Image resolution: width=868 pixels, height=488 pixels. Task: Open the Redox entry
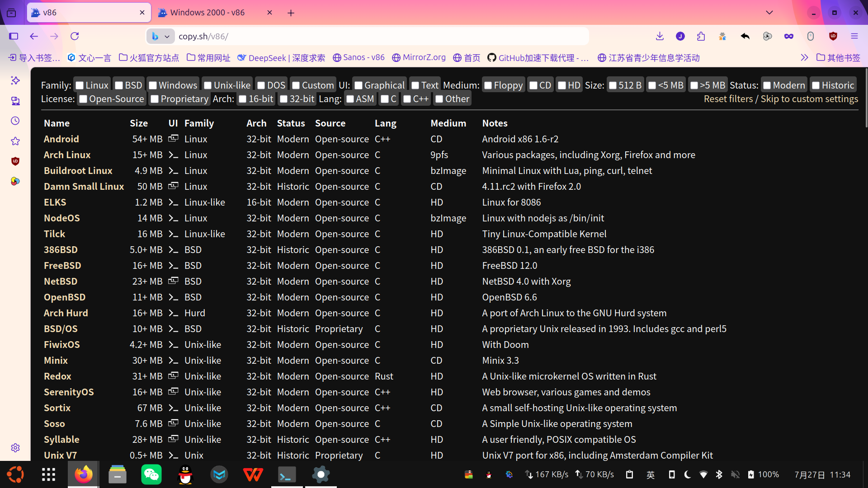coord(57,376)
